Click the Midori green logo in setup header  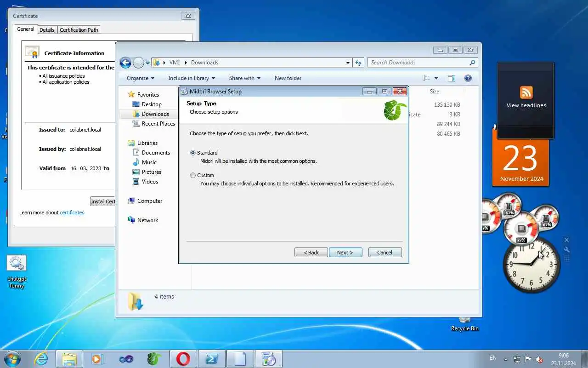click(395, 110)
